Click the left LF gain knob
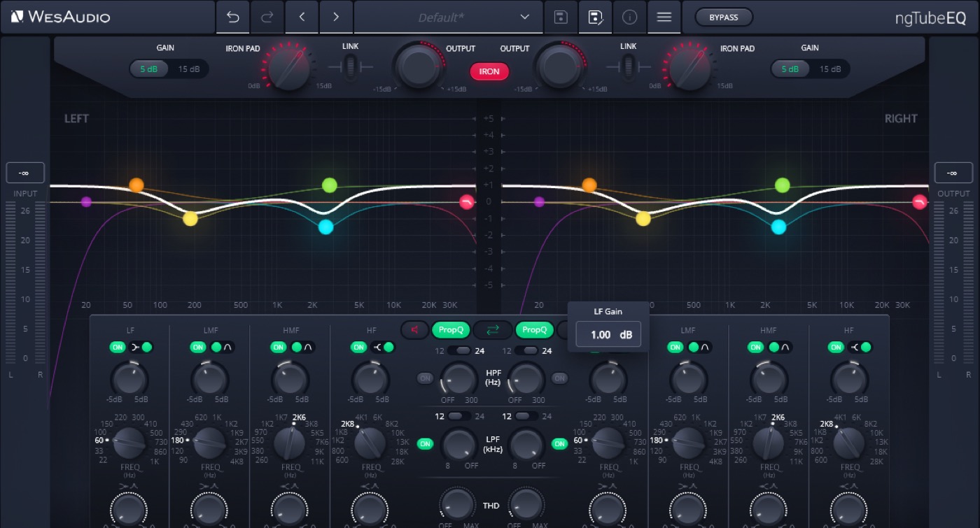Image resolution: width=980 pixels, height=528 pixels. coord(129,380)
